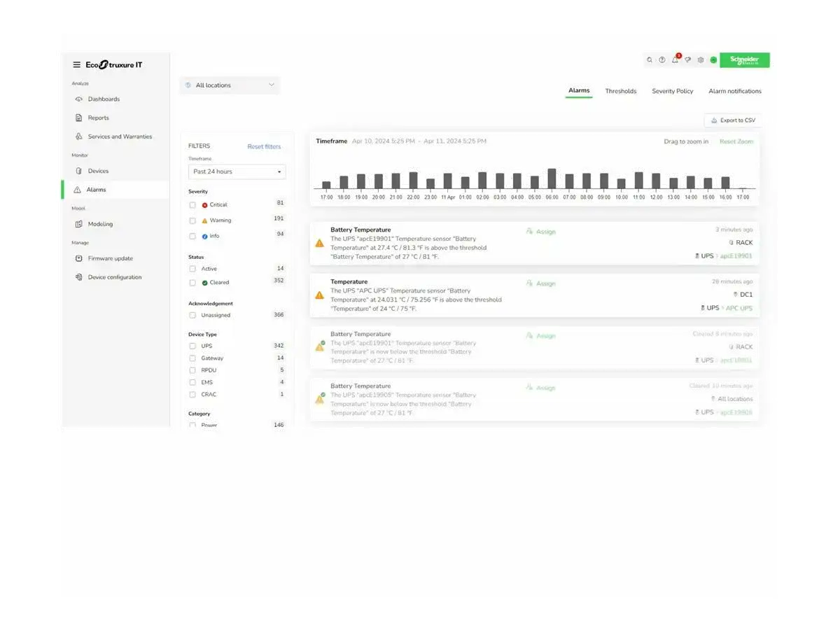Click the Export to CSV button
The height and width of the screenshot is (630, 840).
[x=733, y=120]
